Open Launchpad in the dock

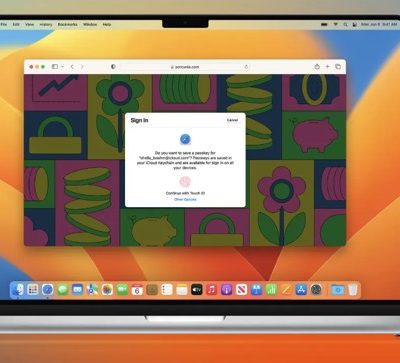[x=33, y=290]
